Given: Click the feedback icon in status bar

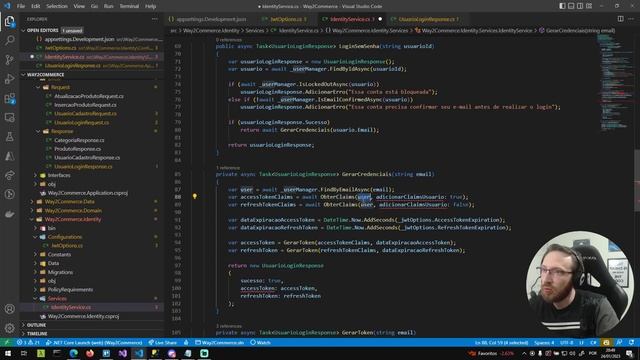Looking at the screenshot, I should [619, 342].
